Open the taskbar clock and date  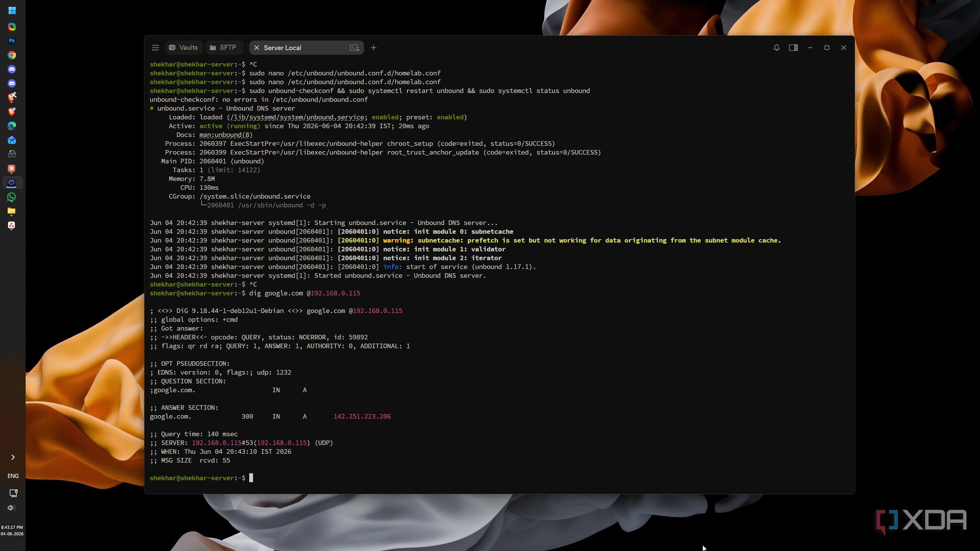pyautogui.click(x=12, y=530)
